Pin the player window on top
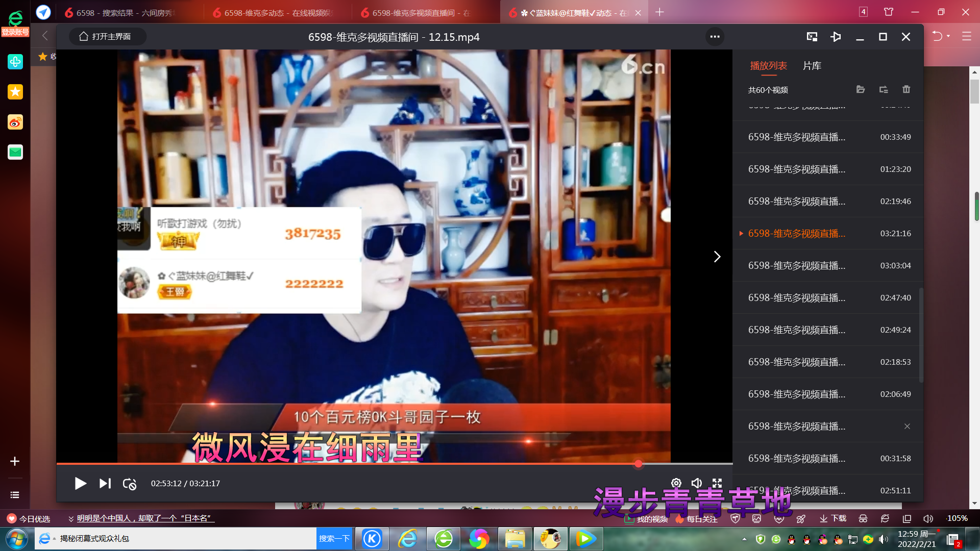The width and height of the screenshot is (980, 551). 836,37
